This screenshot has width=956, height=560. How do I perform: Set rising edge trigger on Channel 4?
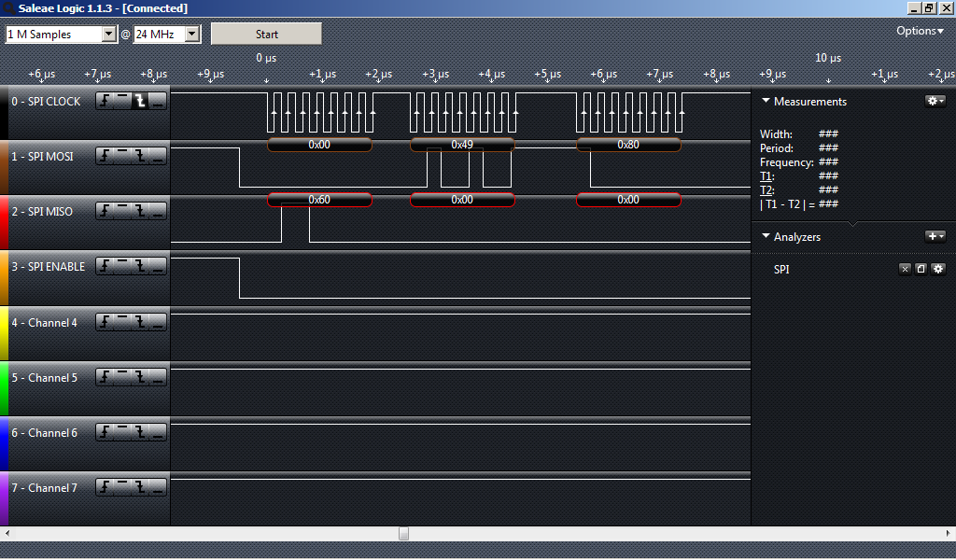(105, 323)
